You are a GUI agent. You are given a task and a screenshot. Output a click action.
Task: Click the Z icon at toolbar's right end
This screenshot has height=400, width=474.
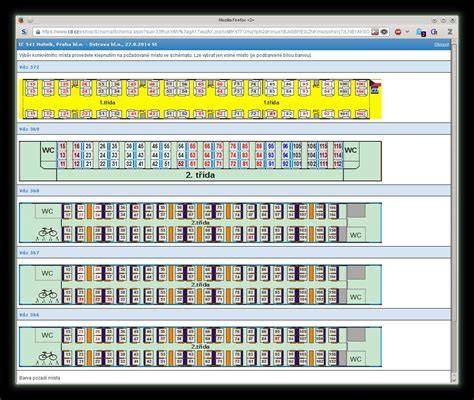450,32
